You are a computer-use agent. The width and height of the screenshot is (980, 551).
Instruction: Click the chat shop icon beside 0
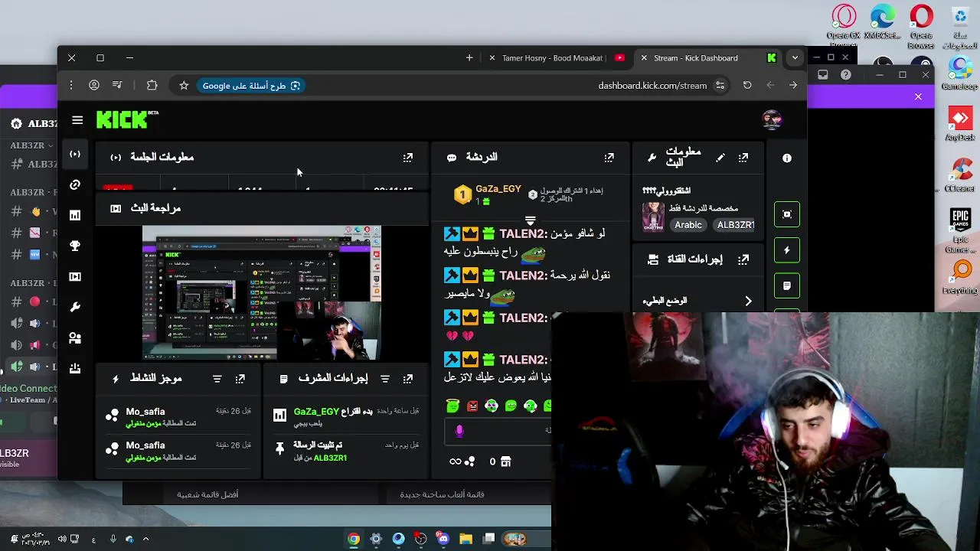click(505, 461)
